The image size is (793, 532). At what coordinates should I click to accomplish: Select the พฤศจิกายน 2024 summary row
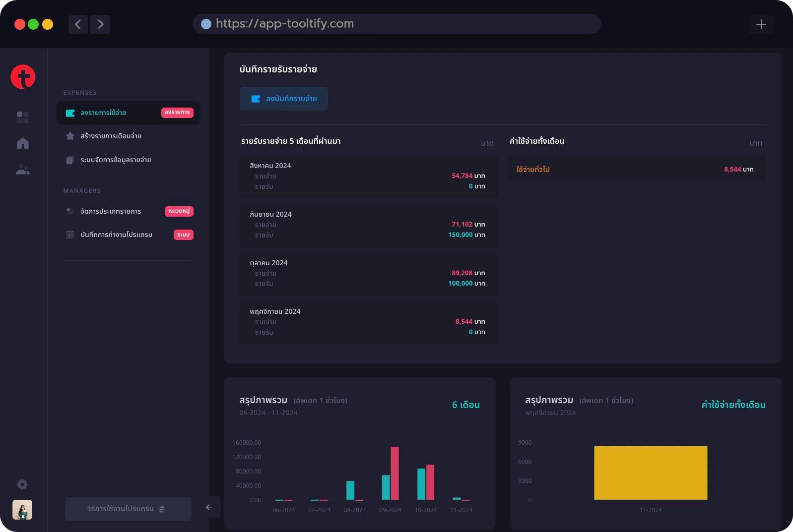coord(369,323)
